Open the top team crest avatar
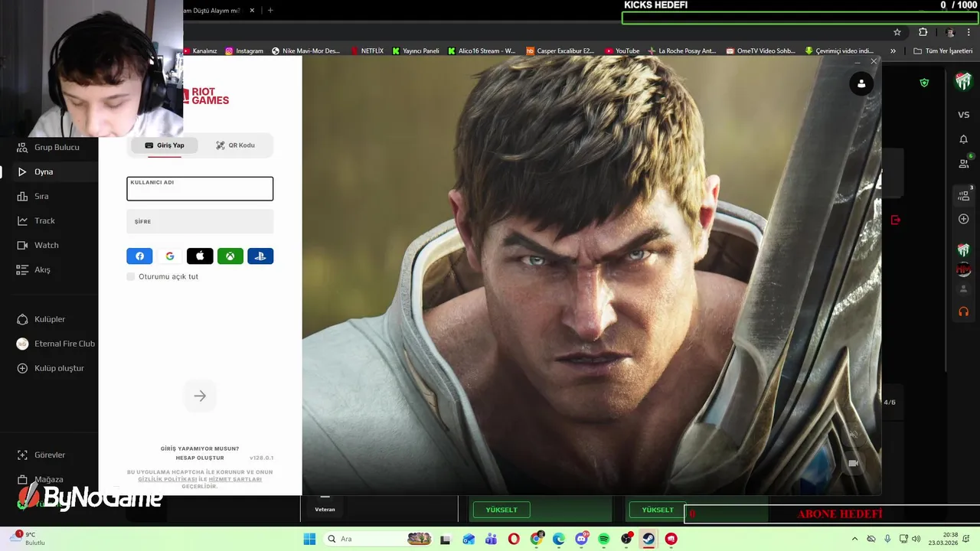 (x=964, y=82)
